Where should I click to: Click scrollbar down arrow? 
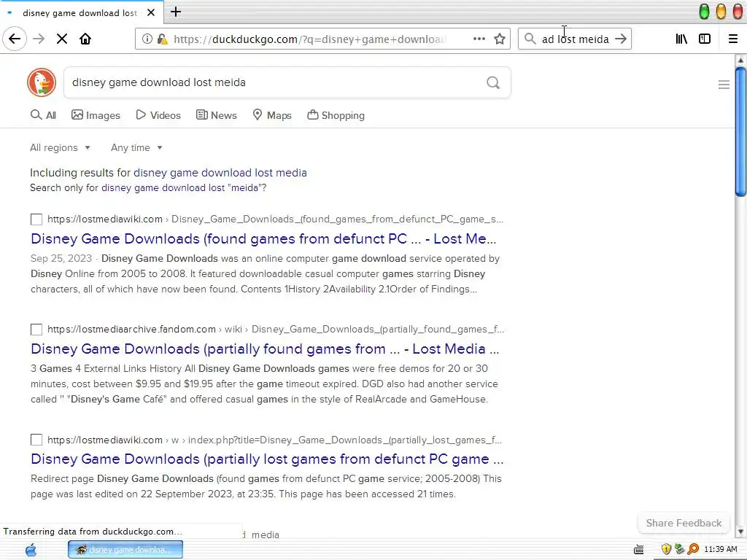[x=740, y=532]
